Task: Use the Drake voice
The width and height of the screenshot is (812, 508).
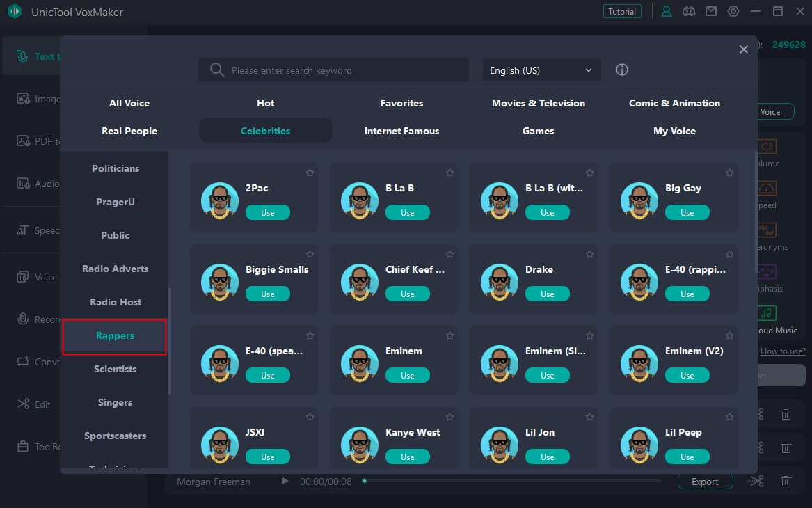Action: coord(548,294)
